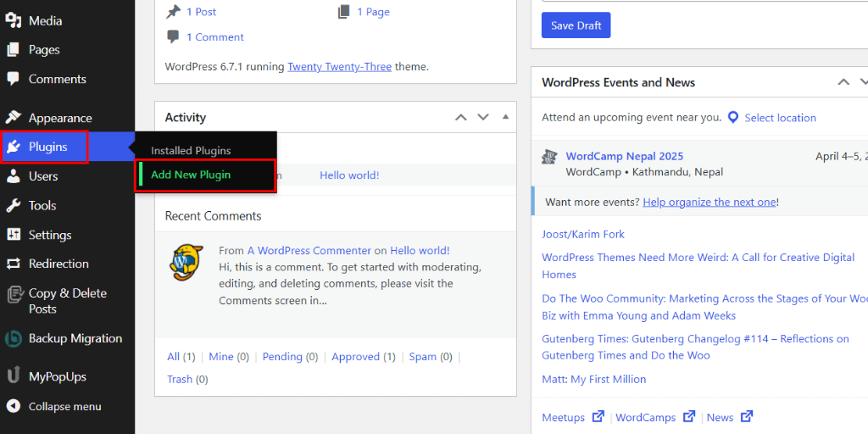Filter comments by Mine
The width and height of the screenshot is (868, 434).
point(221,357)
